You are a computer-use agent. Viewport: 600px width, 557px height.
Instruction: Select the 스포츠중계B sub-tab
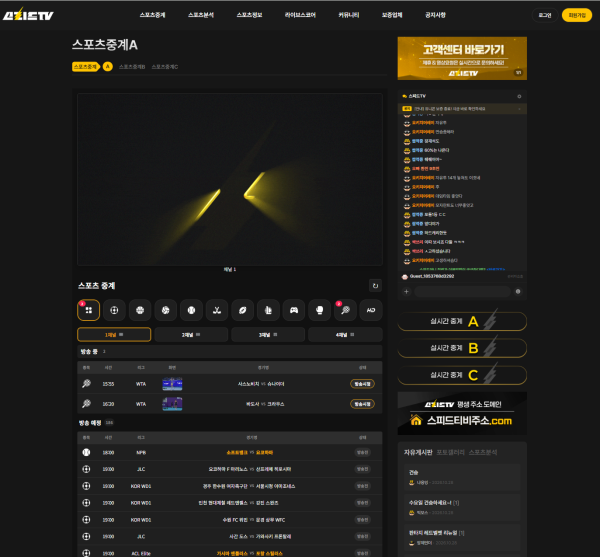[x=132, y=67]
